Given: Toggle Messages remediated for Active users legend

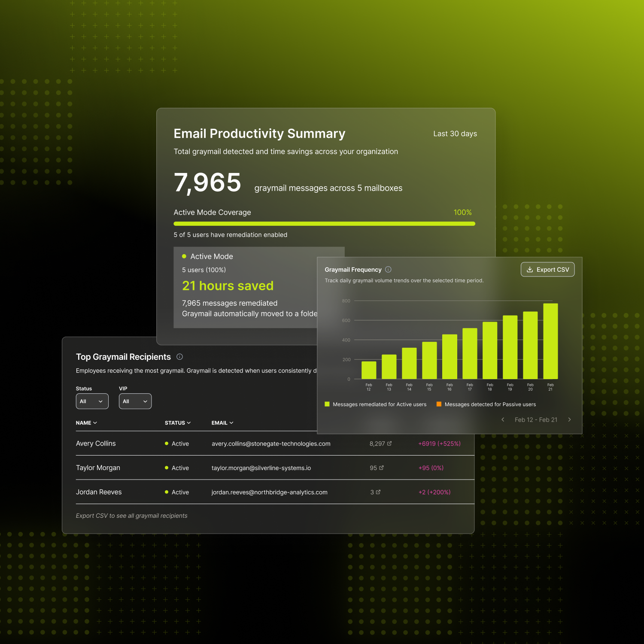Looking at the screenshot, I should pyautogui.click(x=376, y=404).
